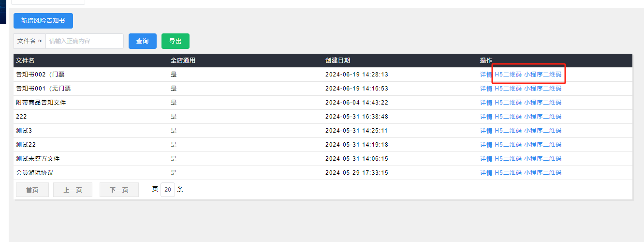Click the 下一页 next page button
644x242 pixels.
tap(119, 190)
